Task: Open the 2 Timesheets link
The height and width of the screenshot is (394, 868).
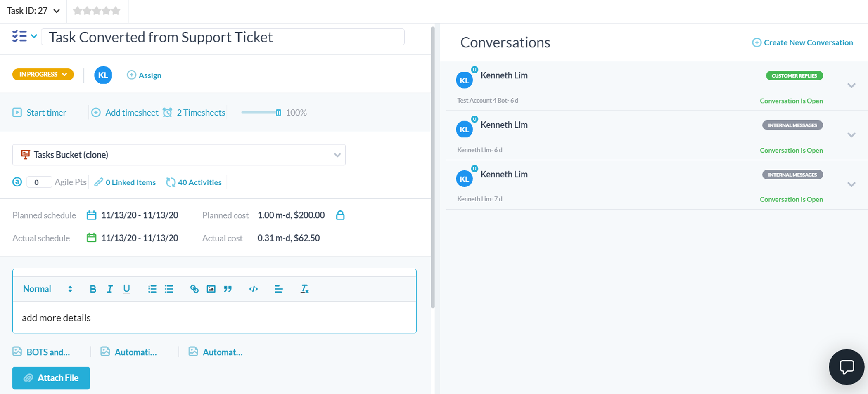Action: 201,112
